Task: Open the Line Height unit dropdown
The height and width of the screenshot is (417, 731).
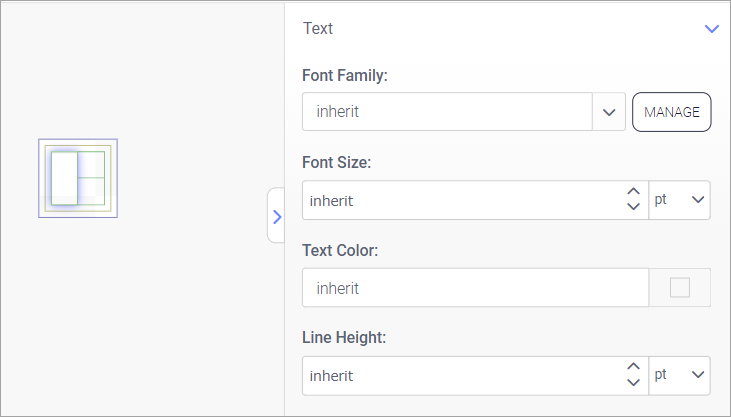Action: (680, 376)
